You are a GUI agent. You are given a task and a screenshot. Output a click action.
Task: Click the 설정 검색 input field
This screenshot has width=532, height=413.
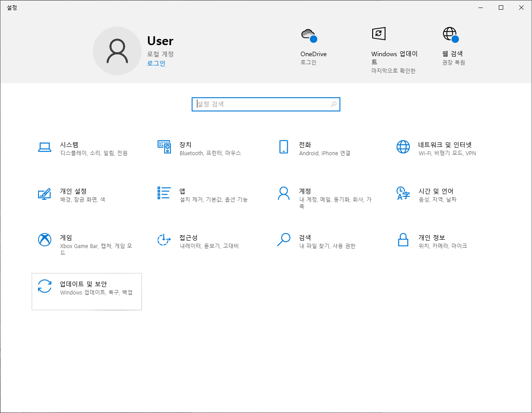coord(266,104)
